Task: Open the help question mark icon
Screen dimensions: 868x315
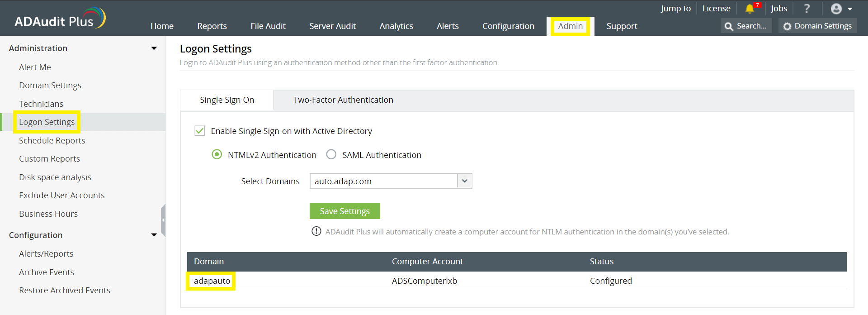Action: coord(807,9)
